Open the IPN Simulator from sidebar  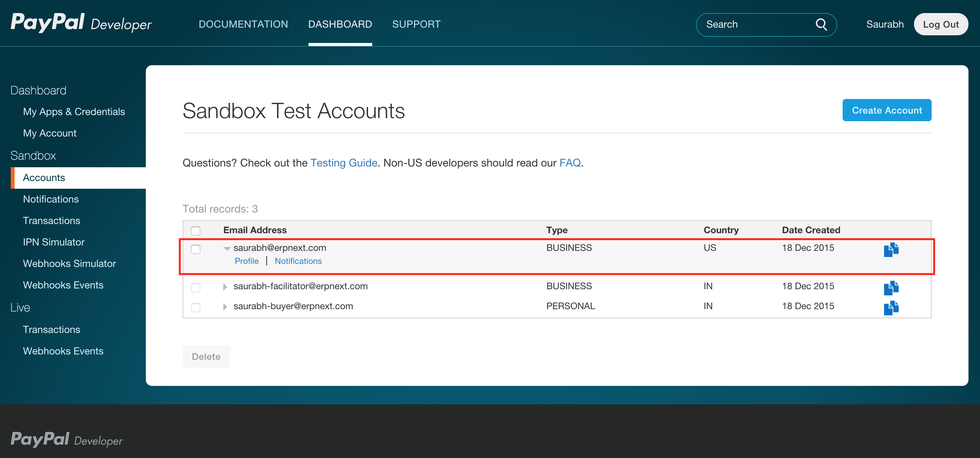point(53,242)
